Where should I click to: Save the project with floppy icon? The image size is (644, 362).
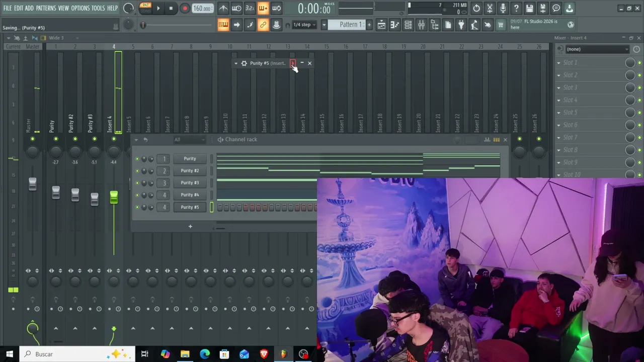(529, 8)
